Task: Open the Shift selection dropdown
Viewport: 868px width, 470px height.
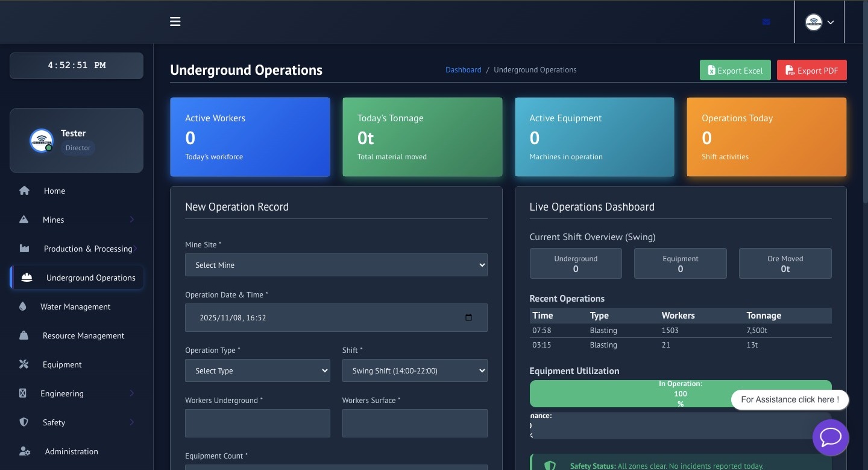Action: (414, 370)
